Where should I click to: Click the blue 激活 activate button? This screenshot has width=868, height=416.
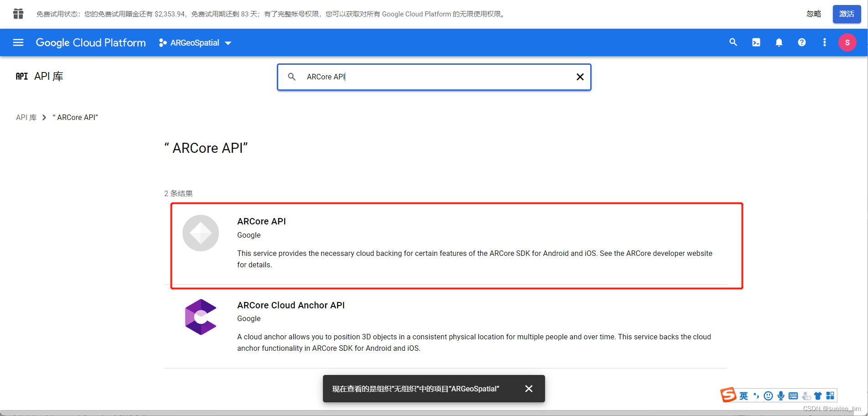pos(847,14)
